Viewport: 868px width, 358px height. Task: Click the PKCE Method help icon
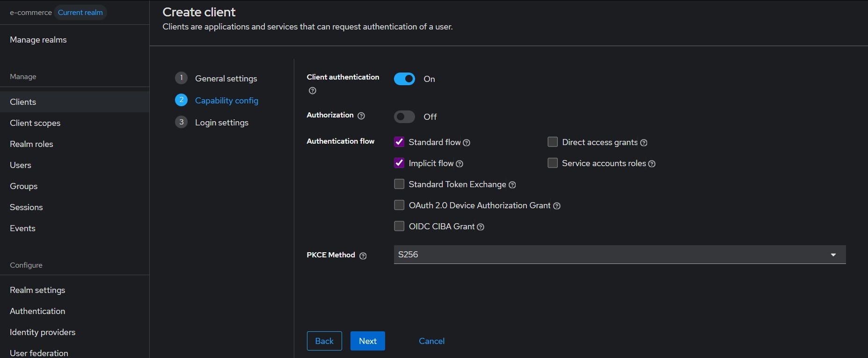(x=363, y=256)
